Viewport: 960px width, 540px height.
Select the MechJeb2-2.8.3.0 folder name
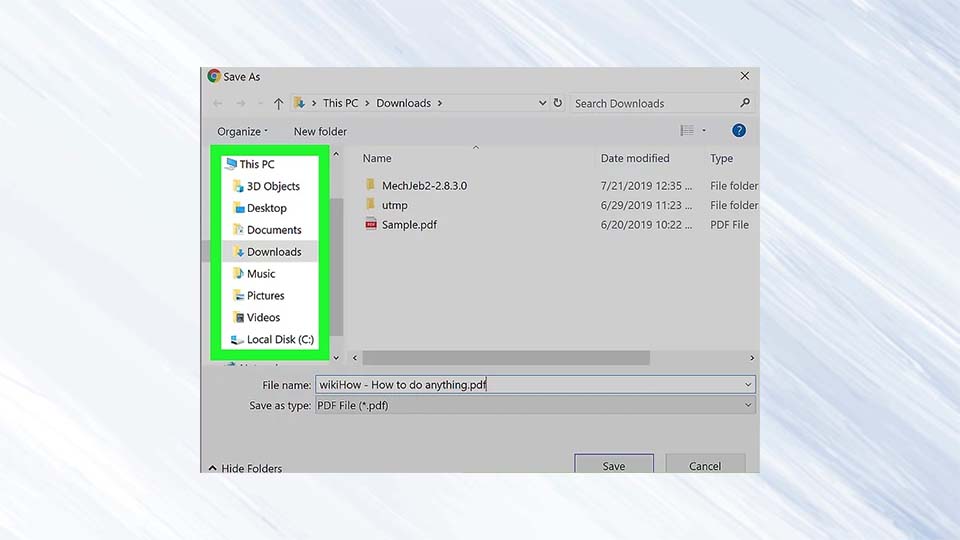click(x=424, y=186)
